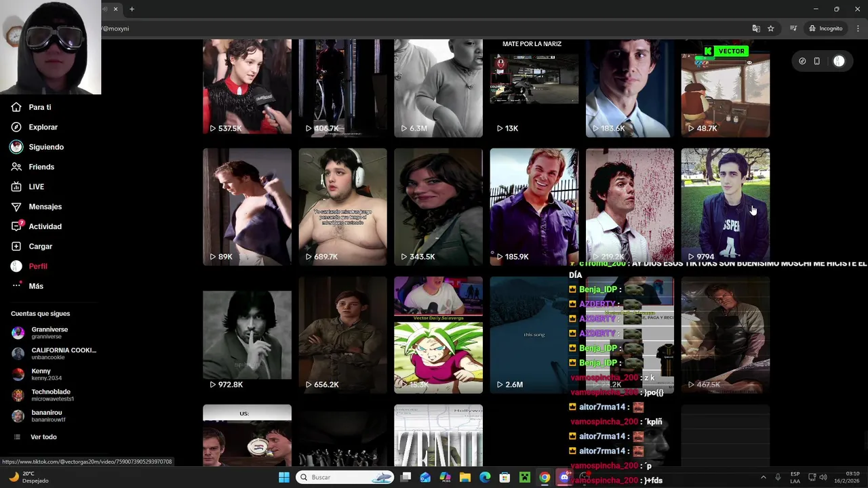The height and width of the screenshot is (488, 868).
Task: Open the video thumbnail labeled US:
Action: [247, 435]
